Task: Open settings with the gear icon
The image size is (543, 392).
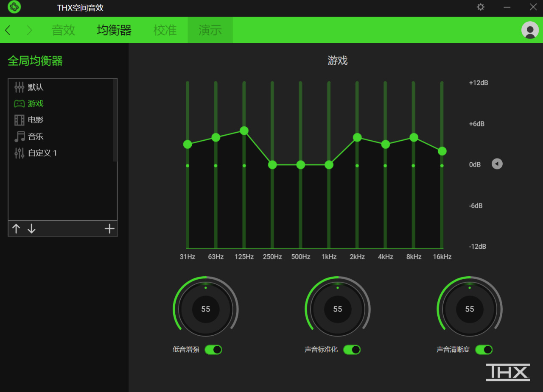Action: [481, 7]
